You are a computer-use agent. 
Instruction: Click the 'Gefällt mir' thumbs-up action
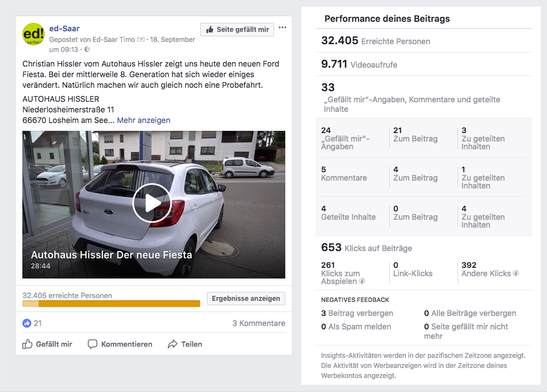click(47, 344)
